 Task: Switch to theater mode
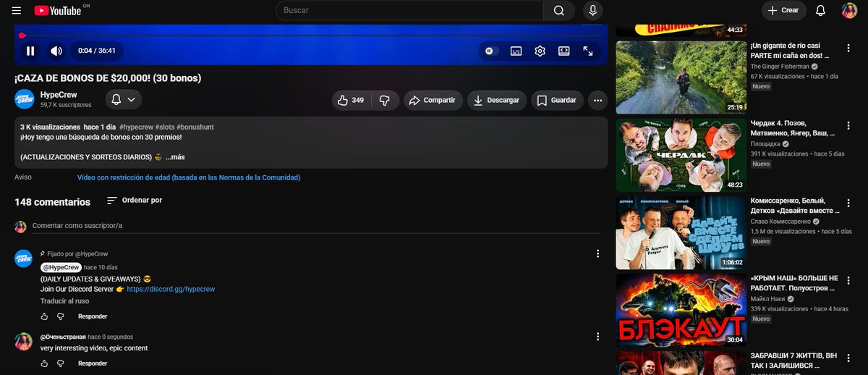coord(563,51)
